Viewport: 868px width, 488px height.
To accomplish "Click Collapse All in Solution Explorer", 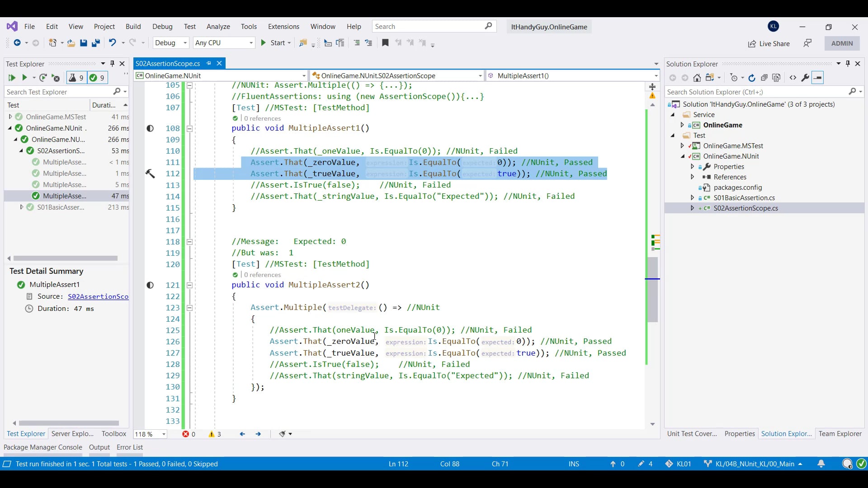I will tap(764, 78).
